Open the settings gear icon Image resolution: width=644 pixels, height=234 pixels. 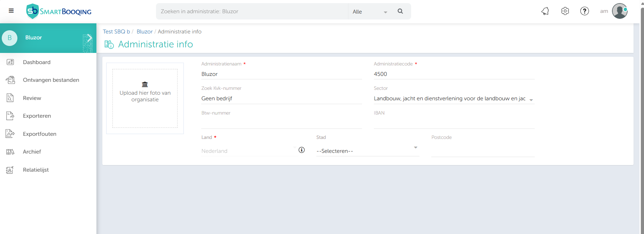565,11
